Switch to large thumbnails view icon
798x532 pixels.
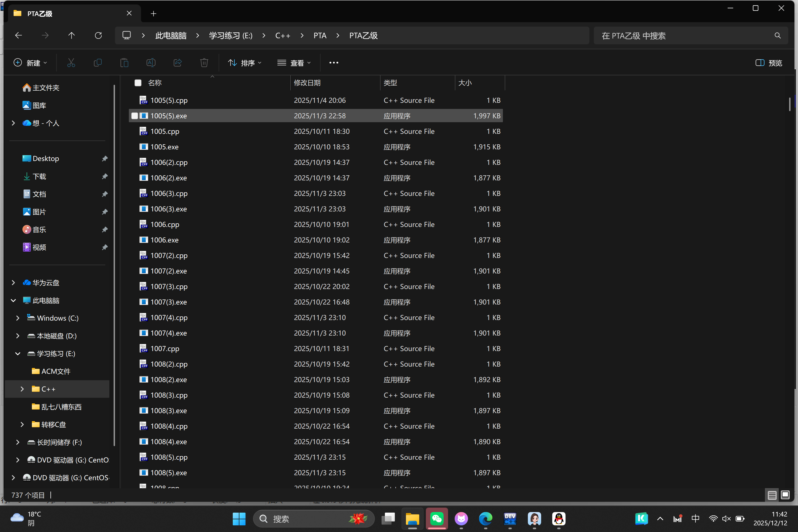pyautogui.click(x=785, y=495)
